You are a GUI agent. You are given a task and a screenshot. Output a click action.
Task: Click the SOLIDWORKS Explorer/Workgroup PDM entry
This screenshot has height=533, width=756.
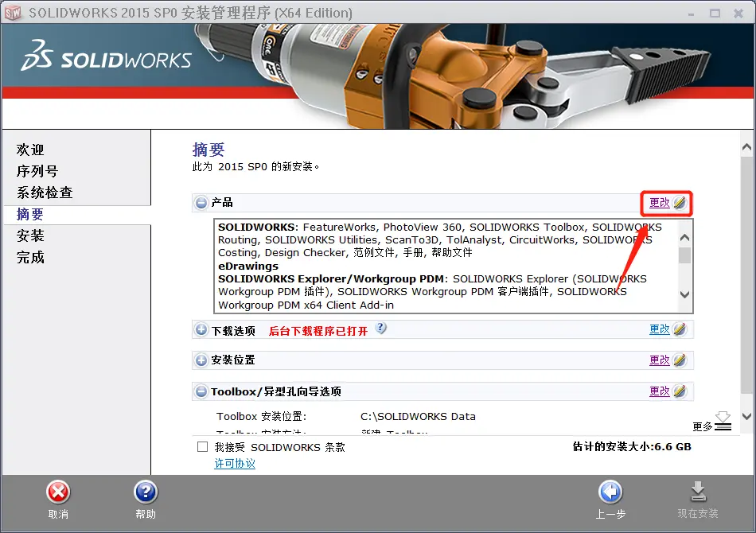click(333, 279)
